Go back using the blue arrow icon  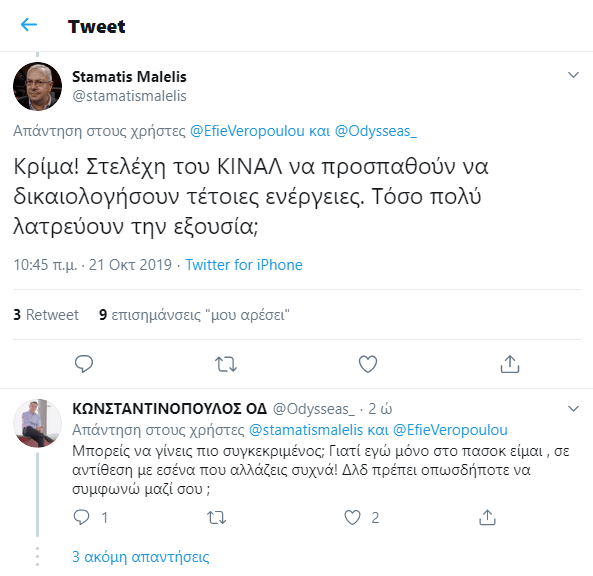tap(29, 25)
